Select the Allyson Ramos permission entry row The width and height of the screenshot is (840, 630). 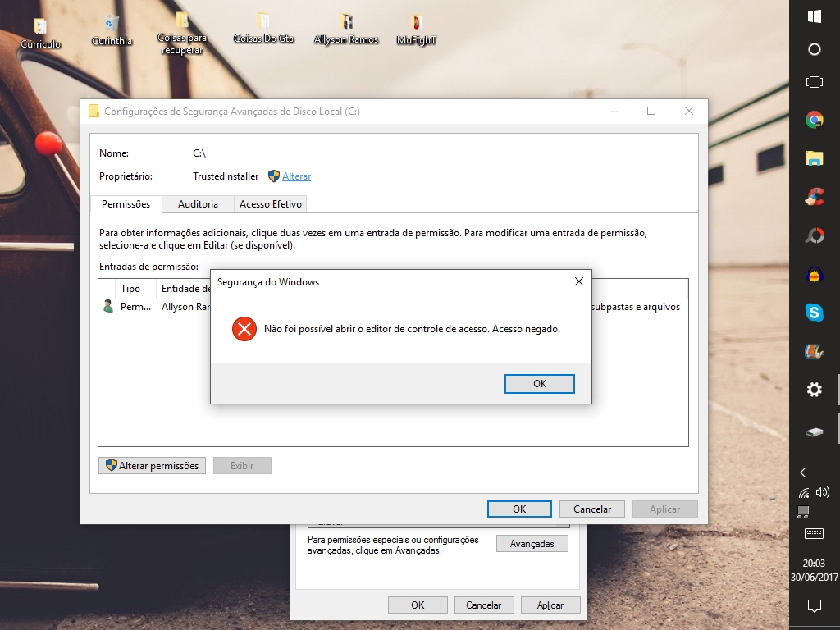(393, 307)
